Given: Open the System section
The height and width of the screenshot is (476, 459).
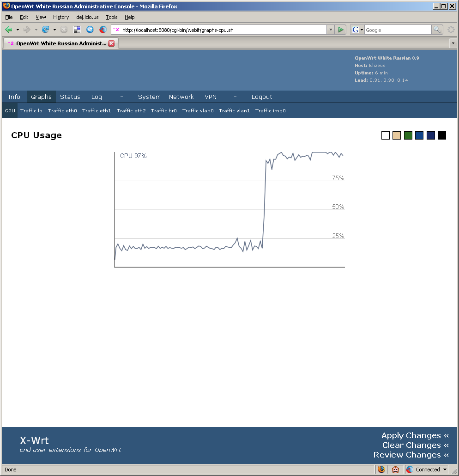Looking at the screenshot, I should (x=149, y=97).
